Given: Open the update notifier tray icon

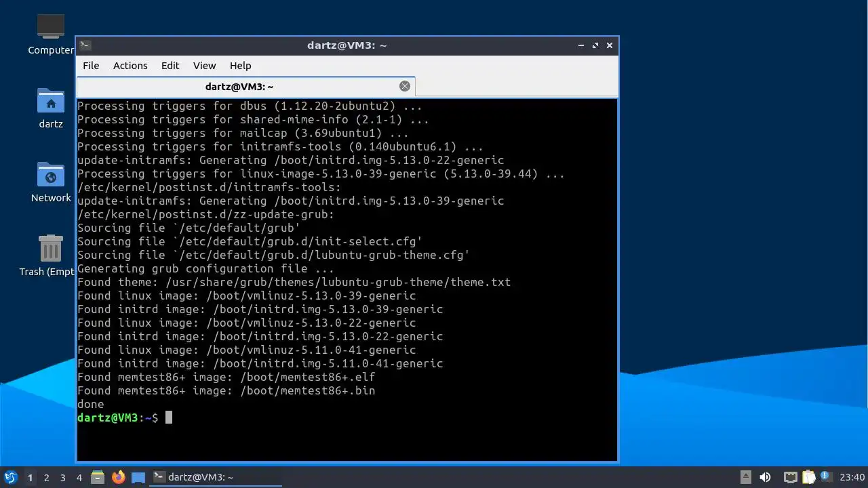Looking at the screenshot, I should point(825,477).
